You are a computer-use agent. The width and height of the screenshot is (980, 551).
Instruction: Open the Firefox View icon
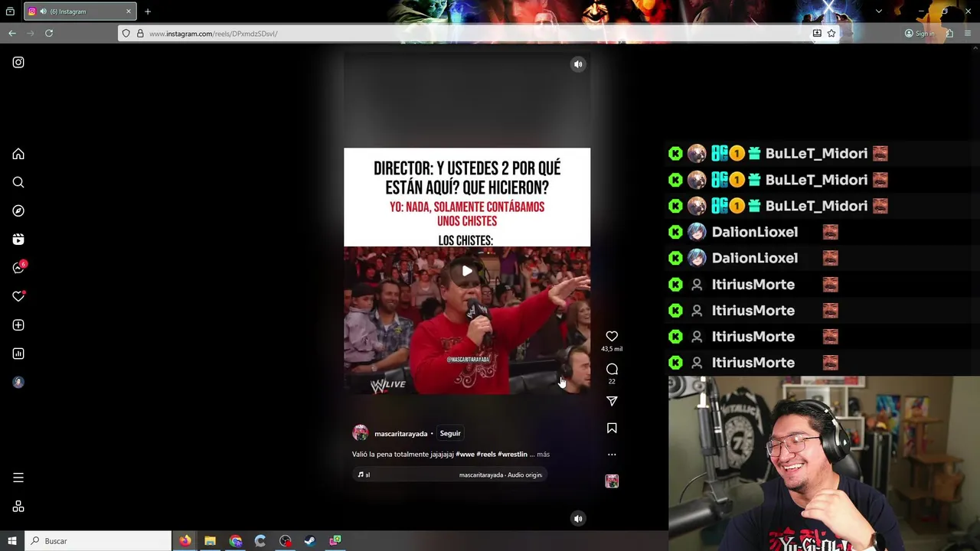[x=10, y=11]
